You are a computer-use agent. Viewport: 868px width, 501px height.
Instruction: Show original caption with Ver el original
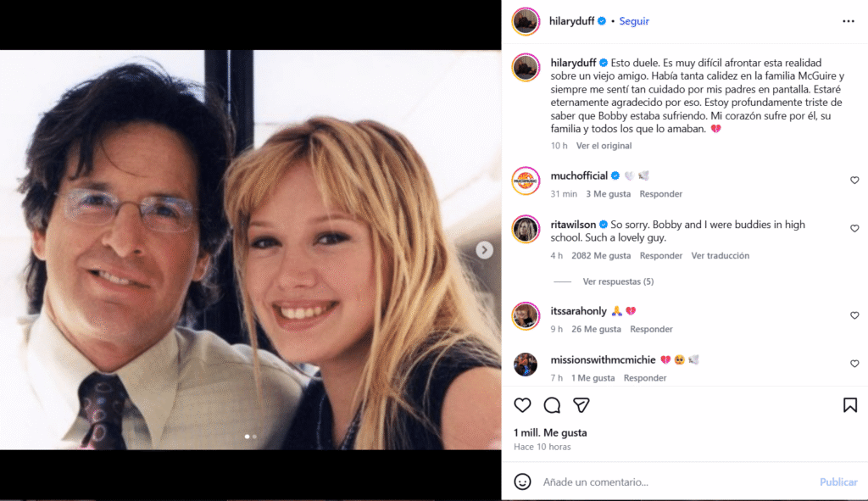[604, 146]
